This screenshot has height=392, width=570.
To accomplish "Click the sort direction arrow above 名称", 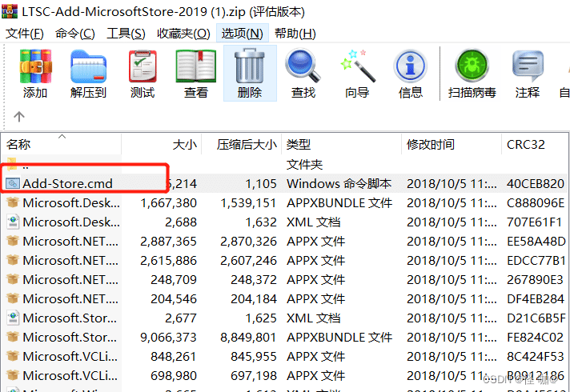I will coord(62,137).
